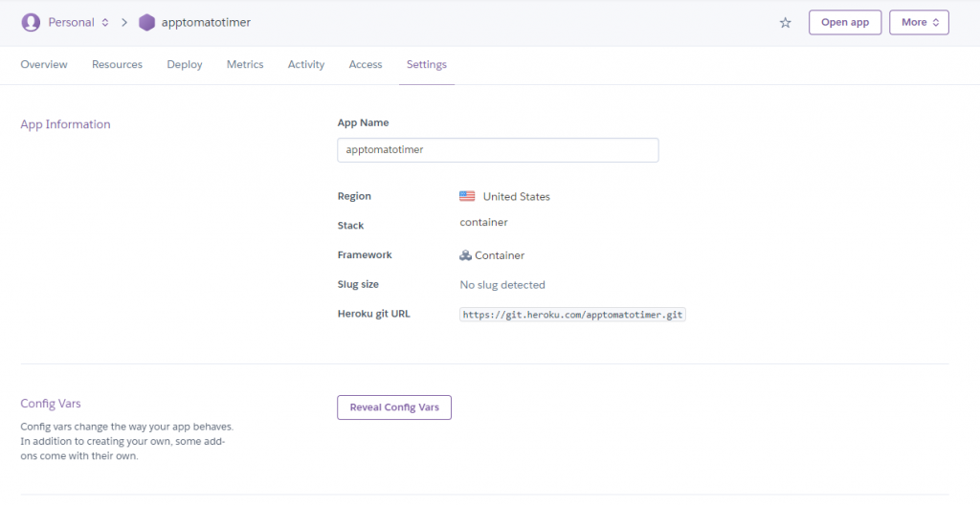Click the Reveal Config Vars button
Viewport: 980px width, 505px height.
394,407
